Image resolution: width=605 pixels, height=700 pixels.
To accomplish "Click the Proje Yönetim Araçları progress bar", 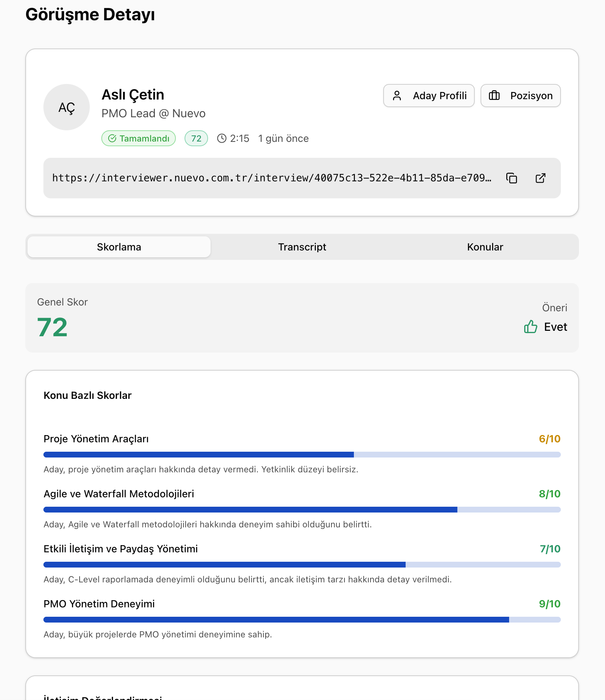I will 302,455.
